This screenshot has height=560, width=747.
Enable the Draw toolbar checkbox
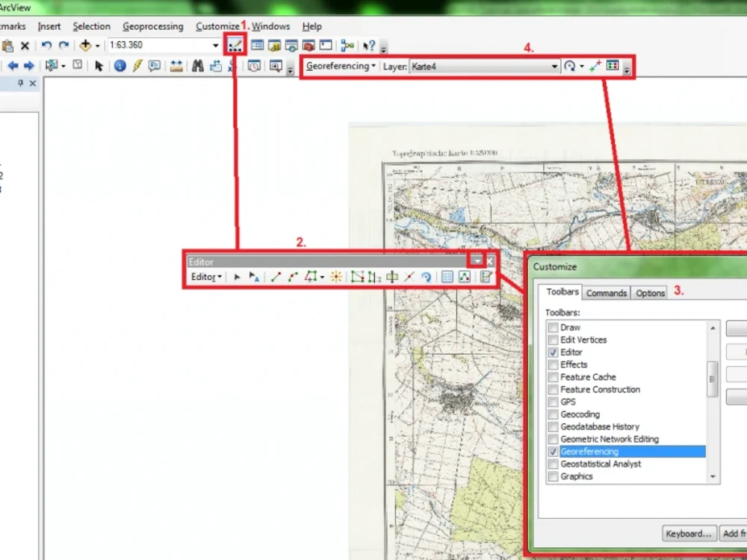coord(553,327)
